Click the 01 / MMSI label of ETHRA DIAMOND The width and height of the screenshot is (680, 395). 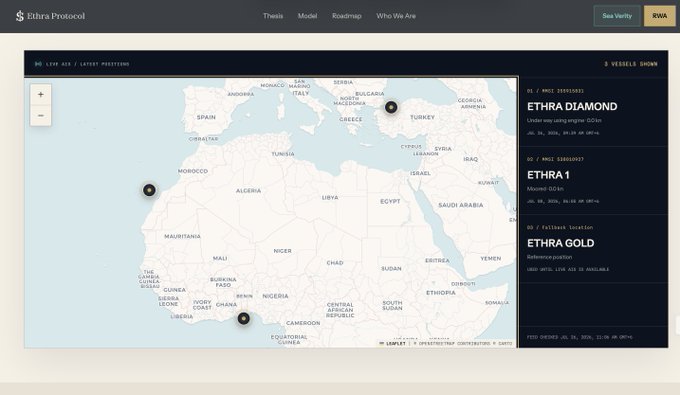click(x=555, y=91)
